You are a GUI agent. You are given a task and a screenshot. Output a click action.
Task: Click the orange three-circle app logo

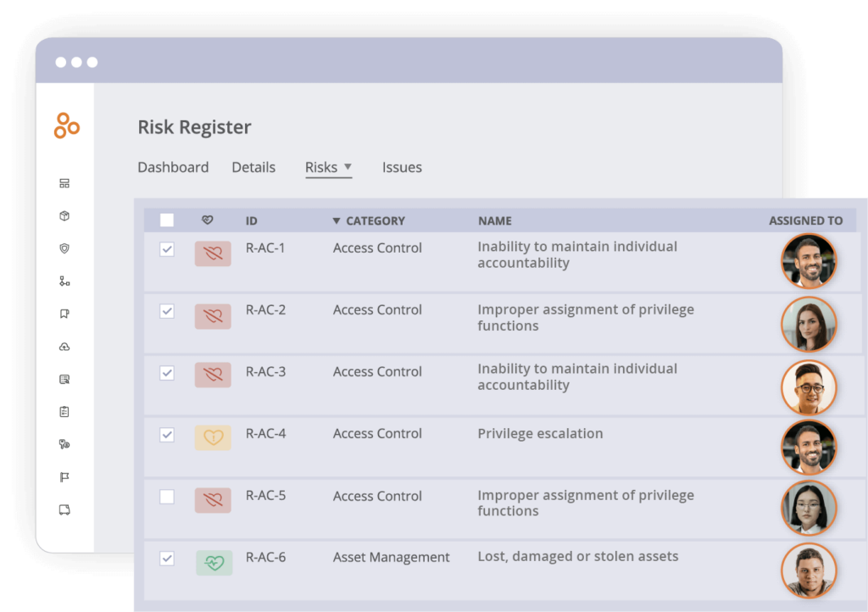coord(66,125)
